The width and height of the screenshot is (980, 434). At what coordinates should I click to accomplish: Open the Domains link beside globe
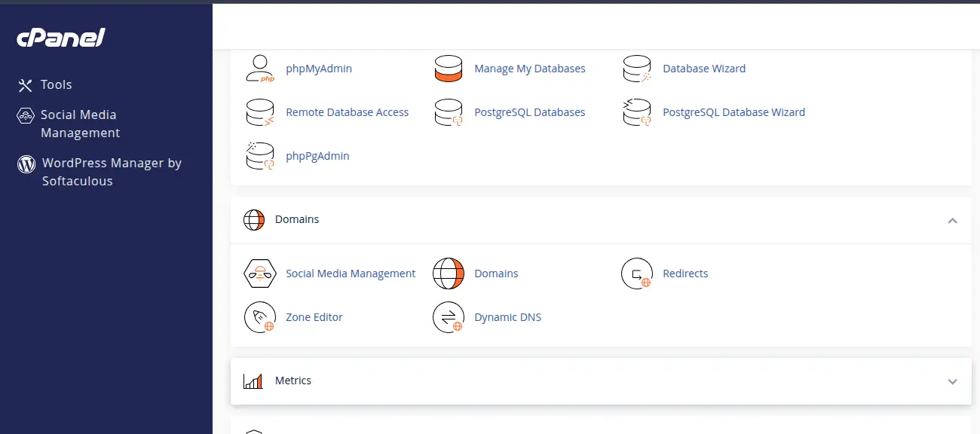tap(496, 274)
